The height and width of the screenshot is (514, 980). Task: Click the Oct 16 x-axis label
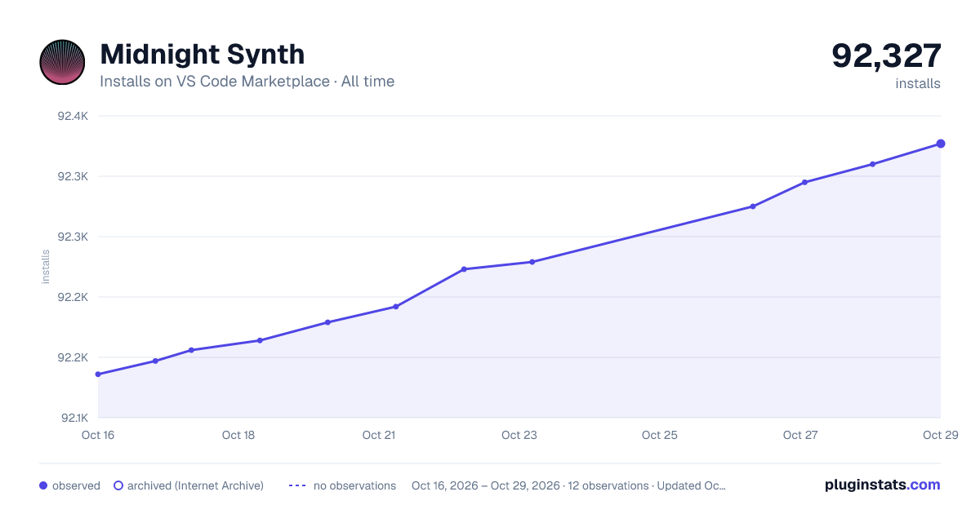point(98,435)
